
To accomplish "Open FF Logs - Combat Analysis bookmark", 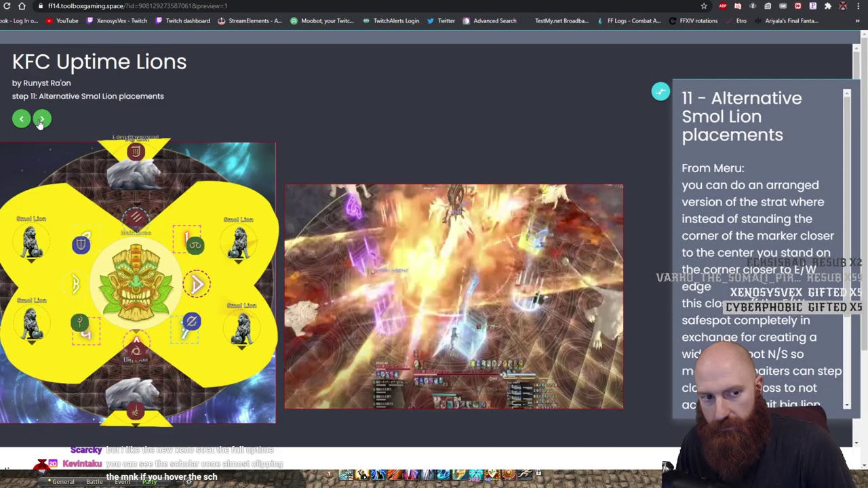I will [629, 21].
